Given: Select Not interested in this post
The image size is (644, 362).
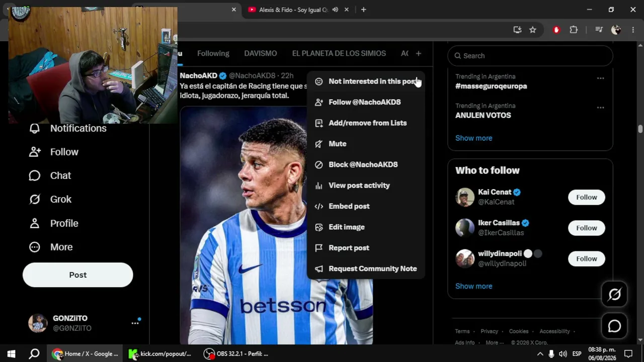Looking at the screenshot, I should (x=366, y=81).
